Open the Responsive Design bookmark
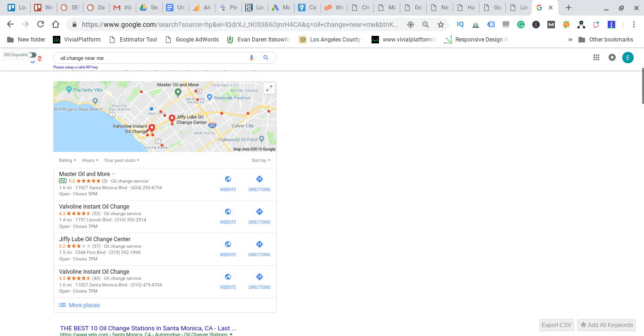Viewport: 644px width, 336px height. pos(477,40)
